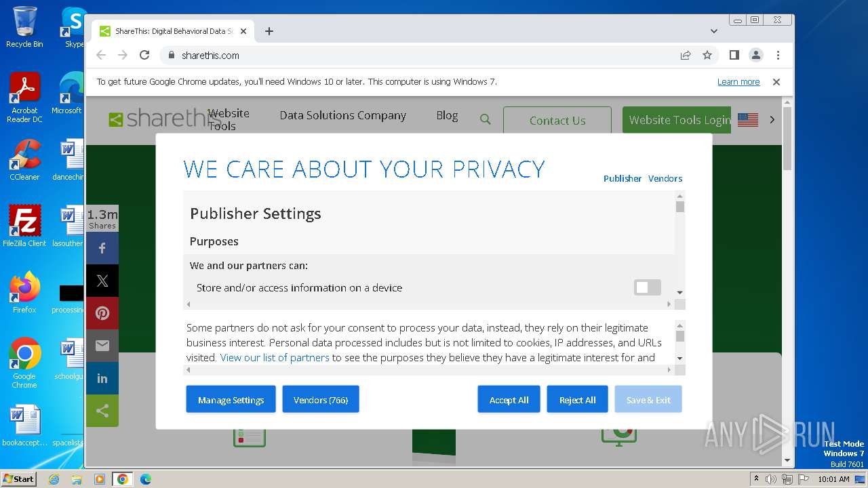Bookmark this page with star icon
868x488 pixels.
point(707,55)
